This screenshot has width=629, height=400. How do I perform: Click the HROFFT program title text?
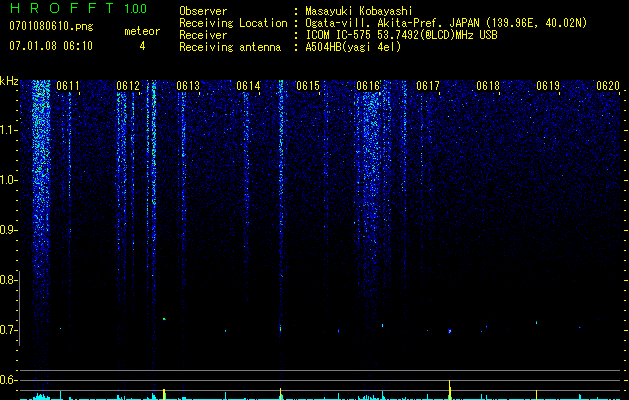coord(63,8)
